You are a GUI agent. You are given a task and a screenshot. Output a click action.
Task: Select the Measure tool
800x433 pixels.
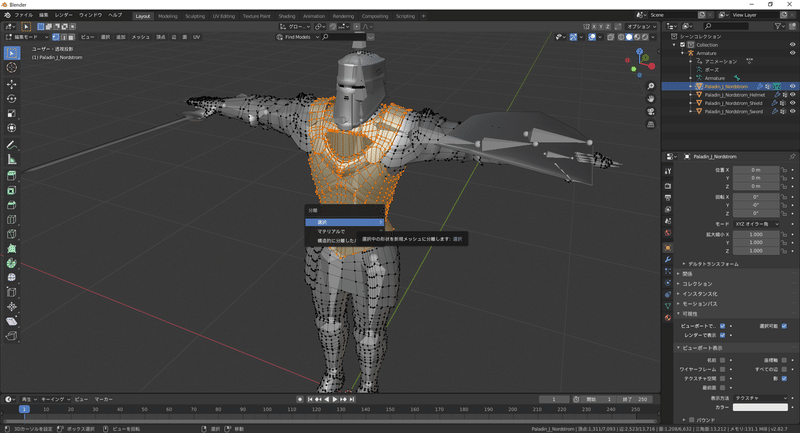pos(12,160)
